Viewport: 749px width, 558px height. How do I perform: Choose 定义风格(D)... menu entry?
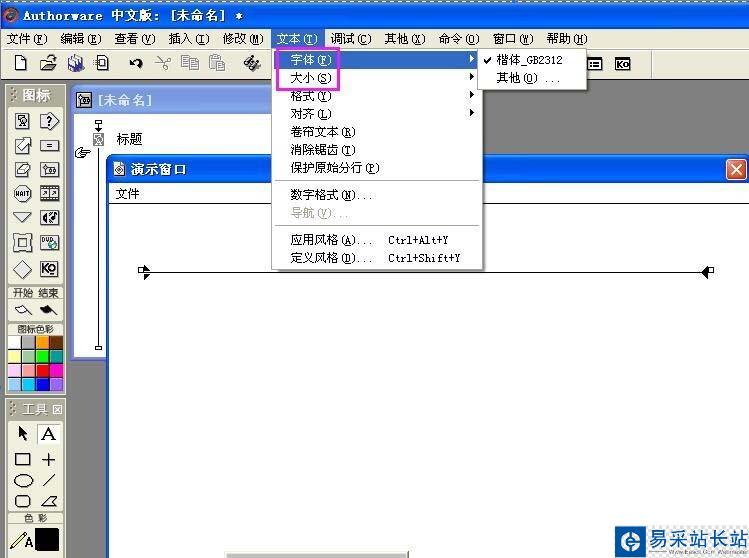[377, 258]
